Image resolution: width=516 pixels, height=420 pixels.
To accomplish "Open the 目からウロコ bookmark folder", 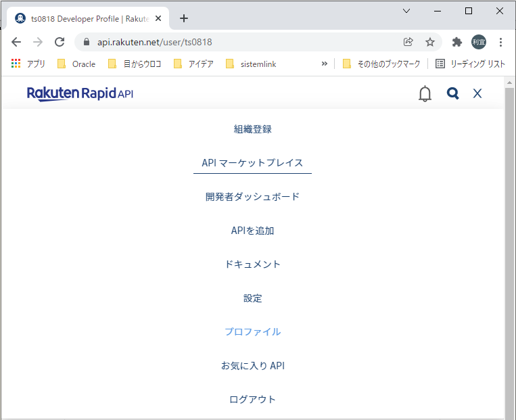I will (x=135, y=64).
